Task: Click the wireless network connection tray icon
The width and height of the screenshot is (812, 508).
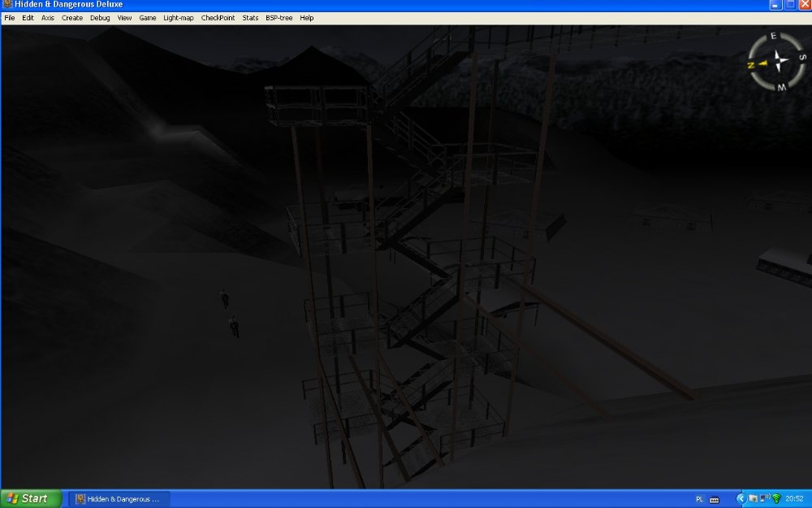Action: tap(764, 499)
